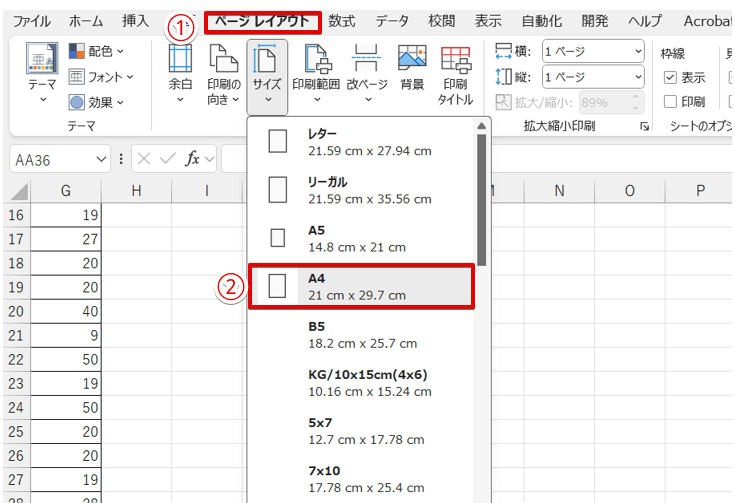735x503 pixels.
Task: Open the Name Box dropdown arrow
Action: tap(101, 160)
